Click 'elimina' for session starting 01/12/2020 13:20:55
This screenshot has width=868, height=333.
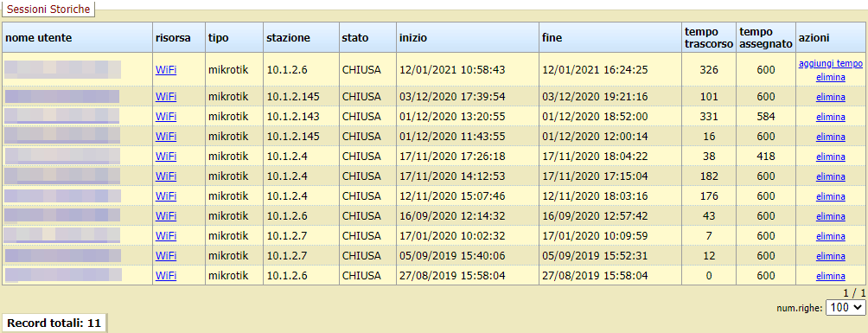pyautogui.click(x=830, y=117)
